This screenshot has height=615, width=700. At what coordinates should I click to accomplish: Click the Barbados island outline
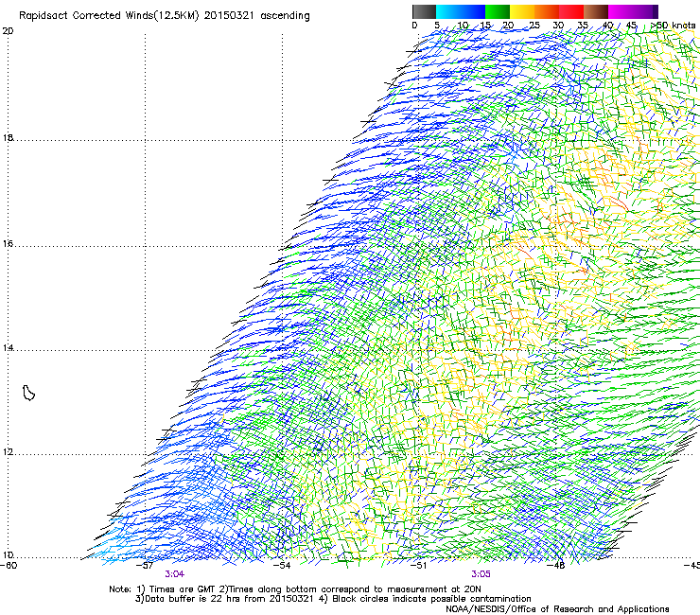point(28,393)
